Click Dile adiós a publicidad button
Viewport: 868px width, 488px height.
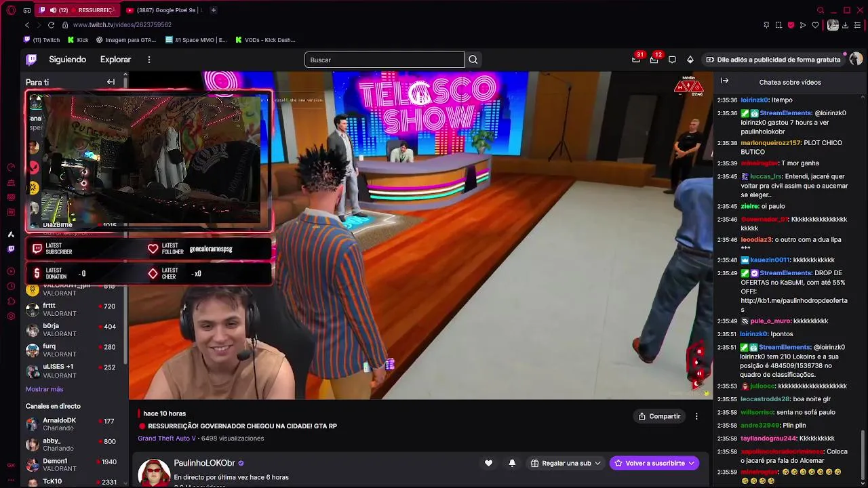(773, 60)
